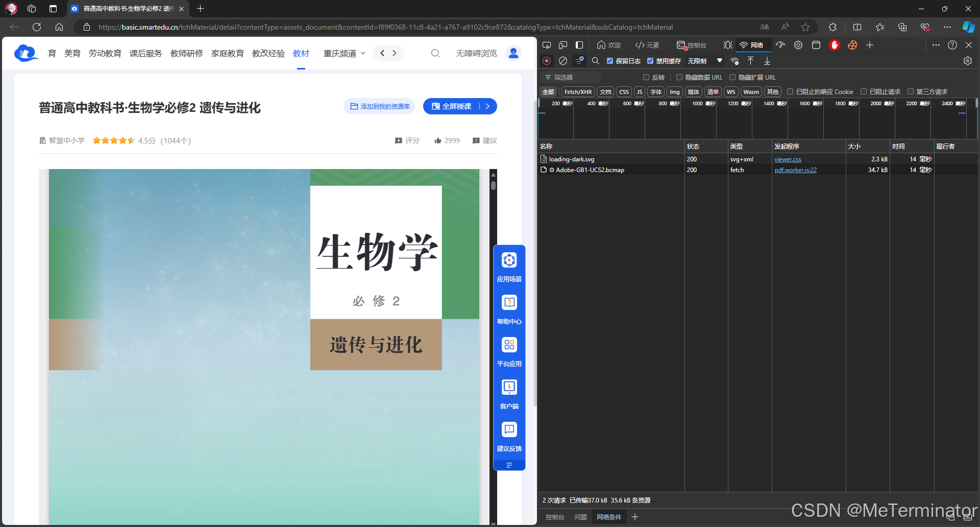Click the DevTools inspect element picker icon
The height and width of the screenshot is (527, 980).
click(547, 45)
